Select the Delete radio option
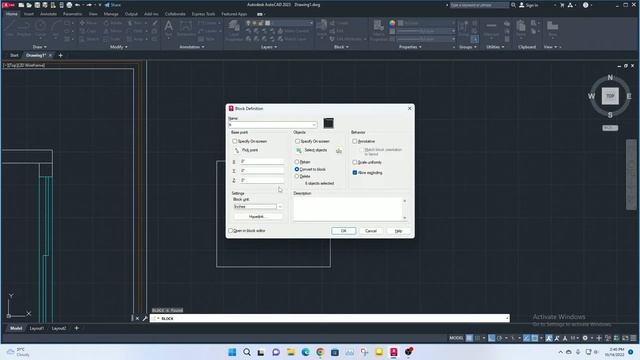The image size is (640, 360). click(297, 176)
